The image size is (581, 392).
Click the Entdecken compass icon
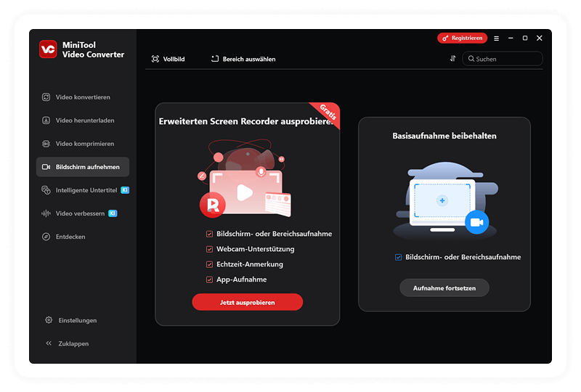pos(46,237)
